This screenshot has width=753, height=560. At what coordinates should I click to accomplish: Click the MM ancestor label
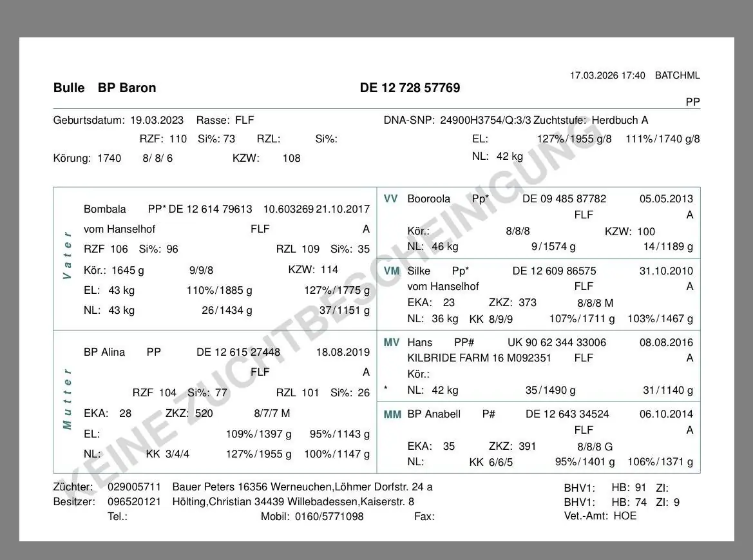tap(392, 414)
